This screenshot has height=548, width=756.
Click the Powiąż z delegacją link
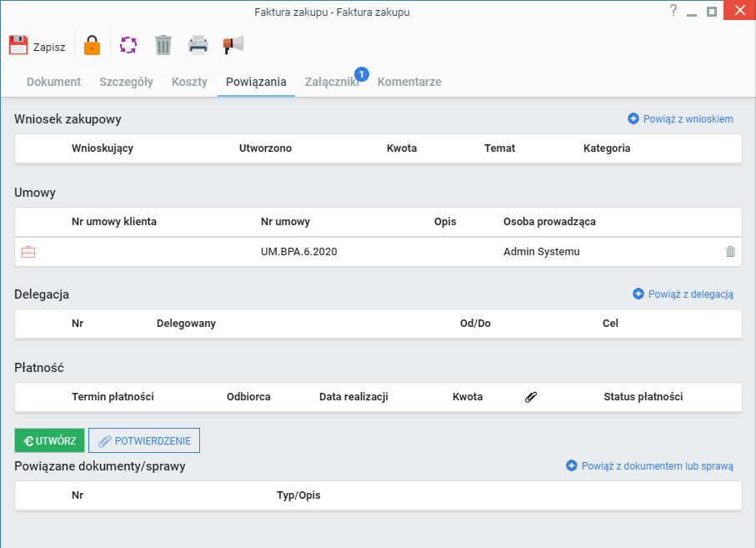pyautogui.click(x=683, y=294)
